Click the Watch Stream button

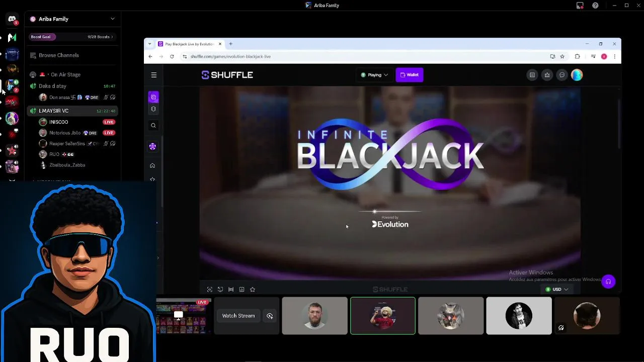click(x=238, y=316)
